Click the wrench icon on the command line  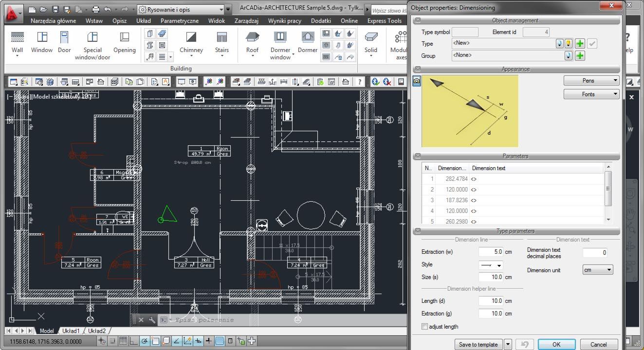[x=152, y=320]
